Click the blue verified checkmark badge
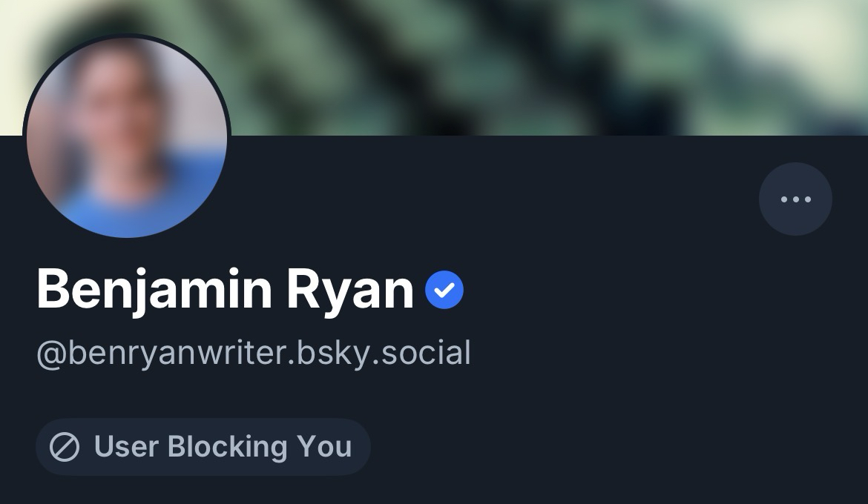868x504 pixels. (444, 290)
